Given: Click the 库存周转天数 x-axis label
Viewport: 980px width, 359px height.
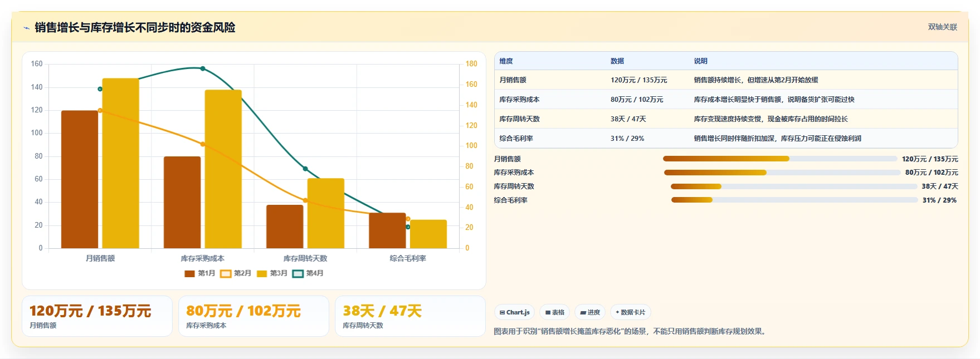Looking at the screenshot, I should tap(305, 258).
